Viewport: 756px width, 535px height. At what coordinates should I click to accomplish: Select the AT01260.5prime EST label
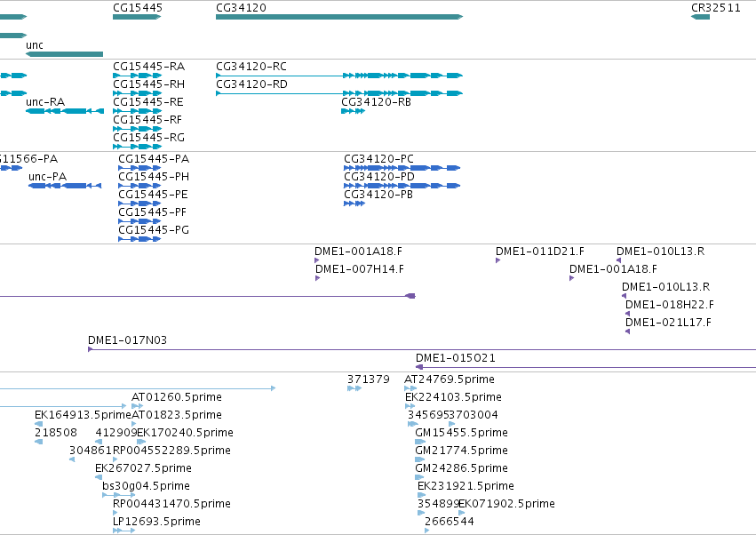pos(177,397)
